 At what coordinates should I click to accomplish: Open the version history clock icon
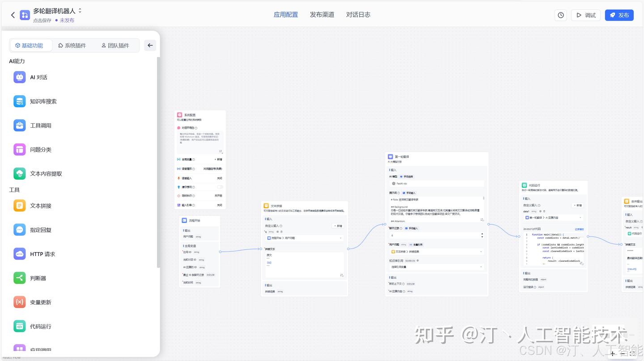click(x=561, y=15)
